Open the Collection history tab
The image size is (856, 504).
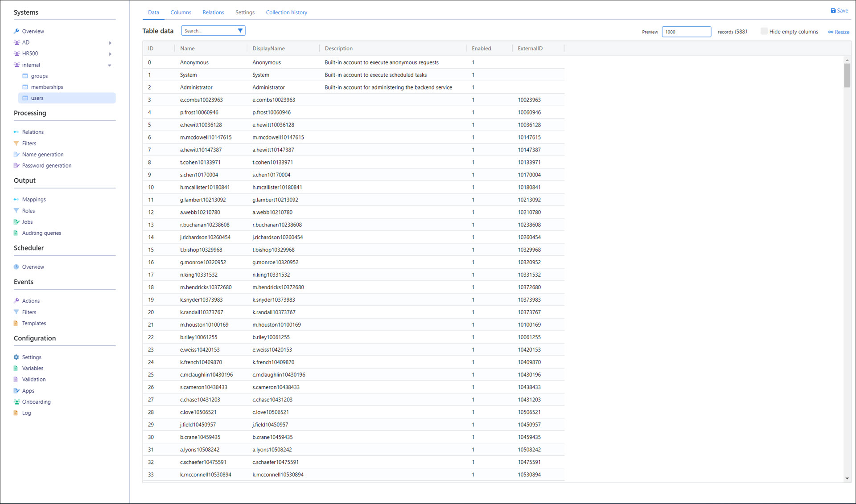(x=286, y=12)
